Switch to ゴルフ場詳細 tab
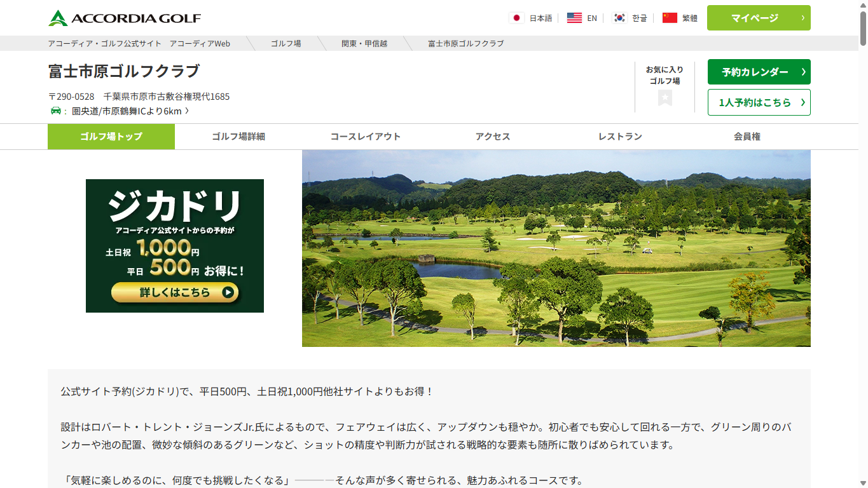The width and height of the screenshot is (868, 488). coord(238,137)
